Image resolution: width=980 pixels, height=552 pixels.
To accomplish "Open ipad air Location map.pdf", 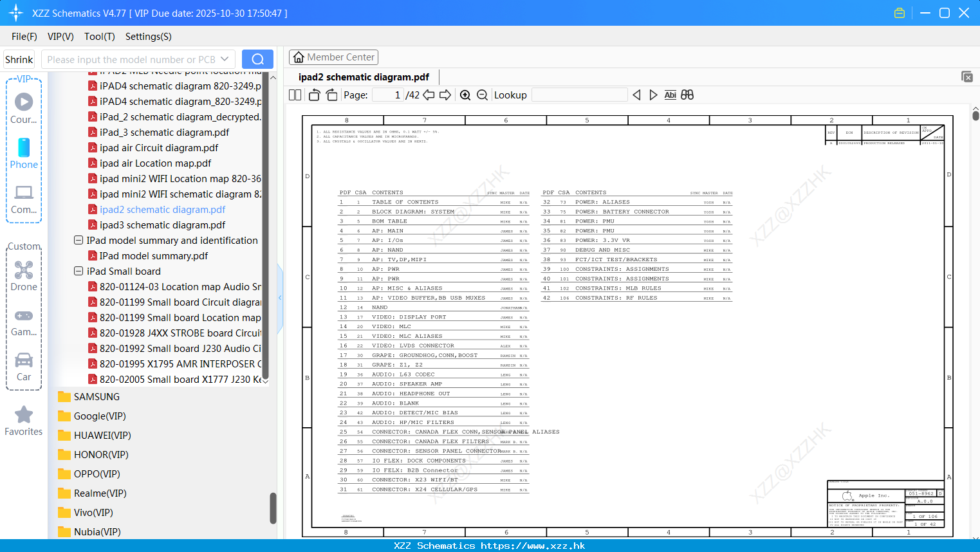I will [x=150, y=163].
